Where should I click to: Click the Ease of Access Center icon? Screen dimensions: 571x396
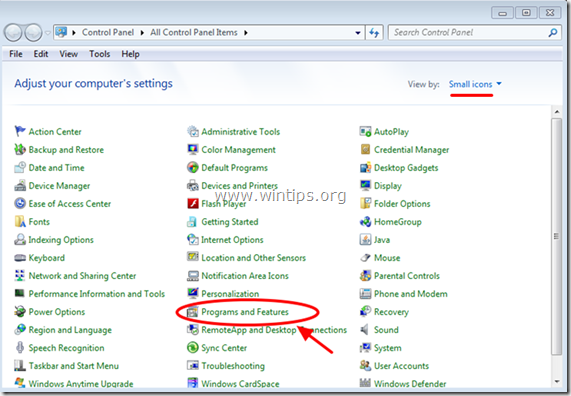[20, 203]
